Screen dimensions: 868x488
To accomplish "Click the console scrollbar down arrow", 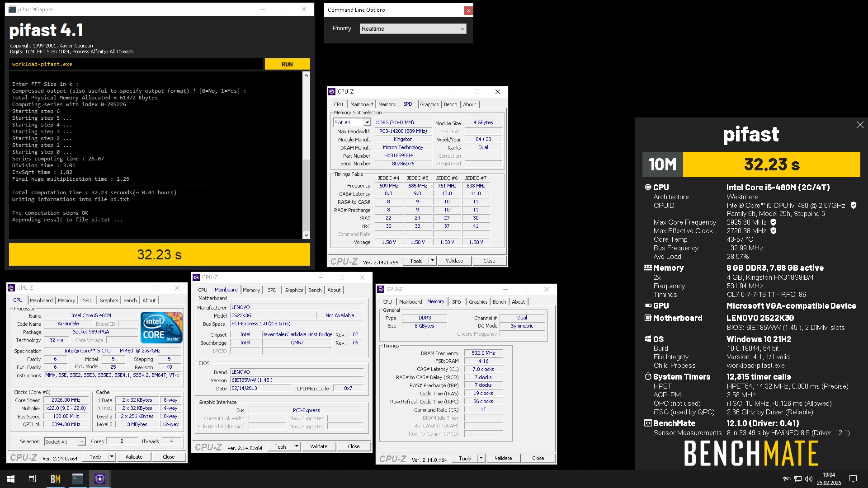I will click(x=306, y=235).
